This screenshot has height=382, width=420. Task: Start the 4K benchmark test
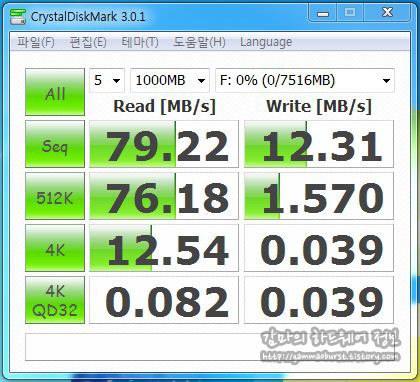(55, 248)
